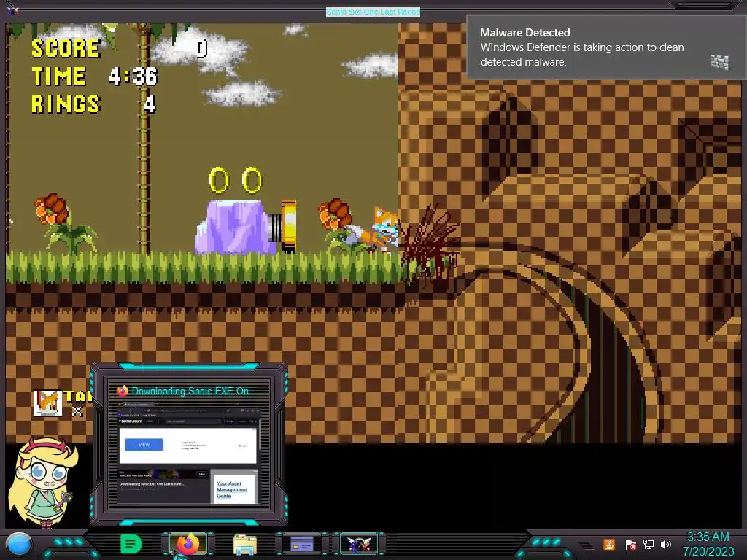Click the Downloading Sonic EXE preview title
The image size is (747, 560).
[194, 391]
